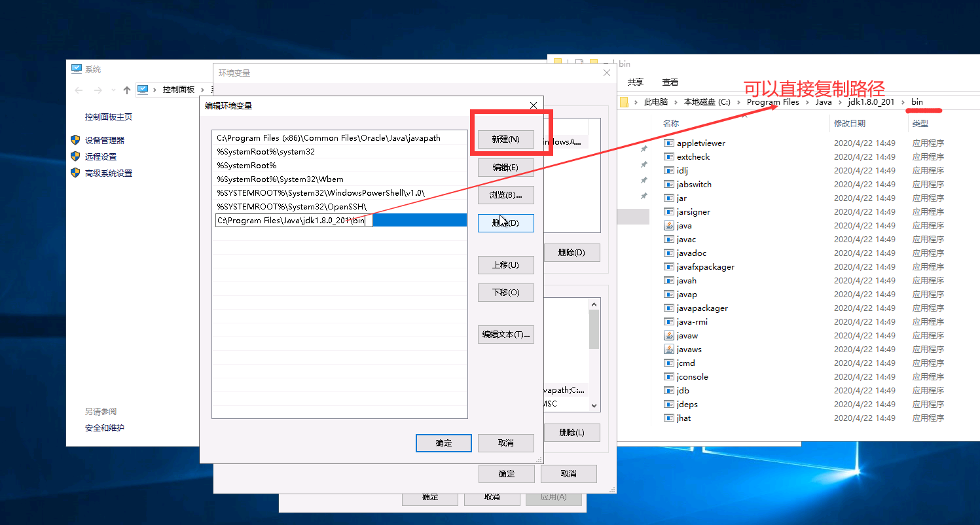Click system variables list scroll up arrow

(594, 304)
